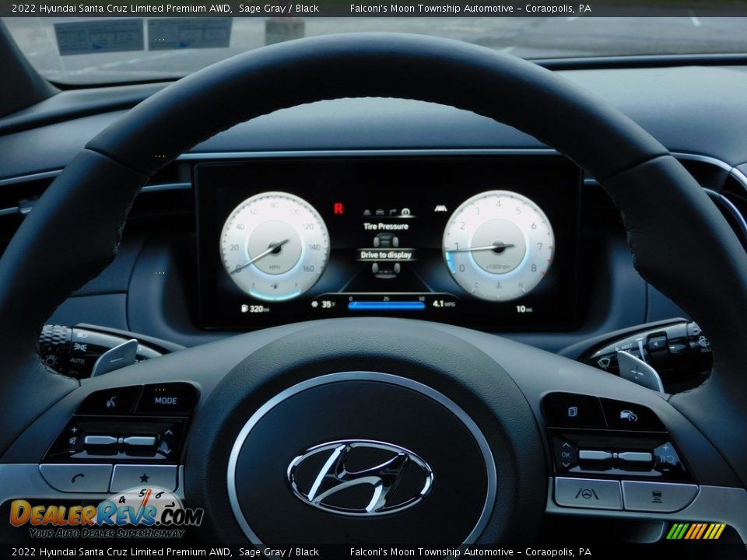Tap the Tire Pressure label in cluster
747x560 pixels.
pyautogui.click(x=386, y=226)
